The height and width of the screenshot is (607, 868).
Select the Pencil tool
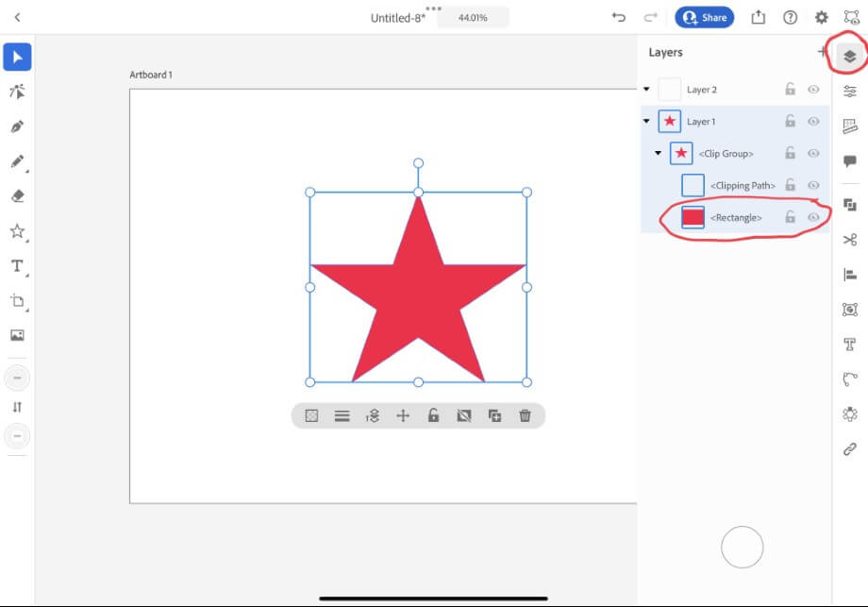coord(17,161)
